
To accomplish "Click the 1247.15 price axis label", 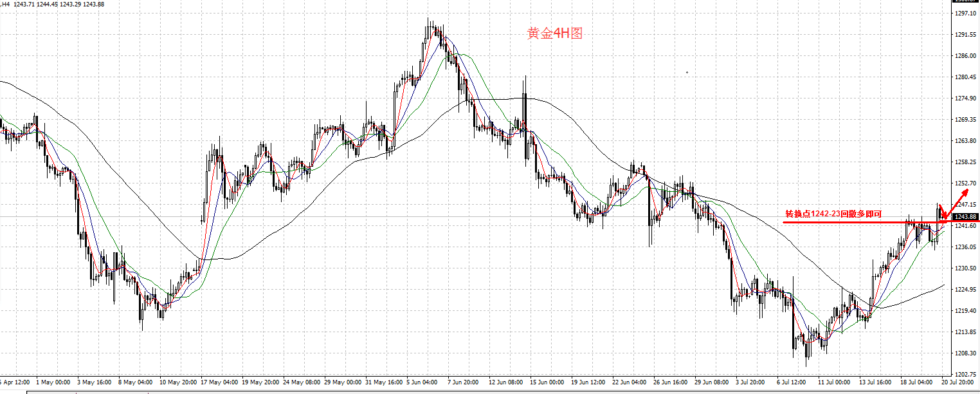I will click(x=966, y=204).
